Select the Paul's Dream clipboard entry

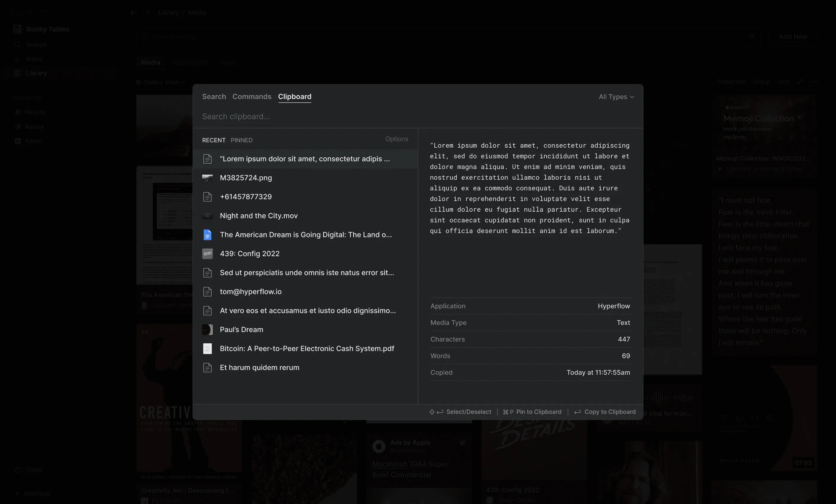(305, 330)
